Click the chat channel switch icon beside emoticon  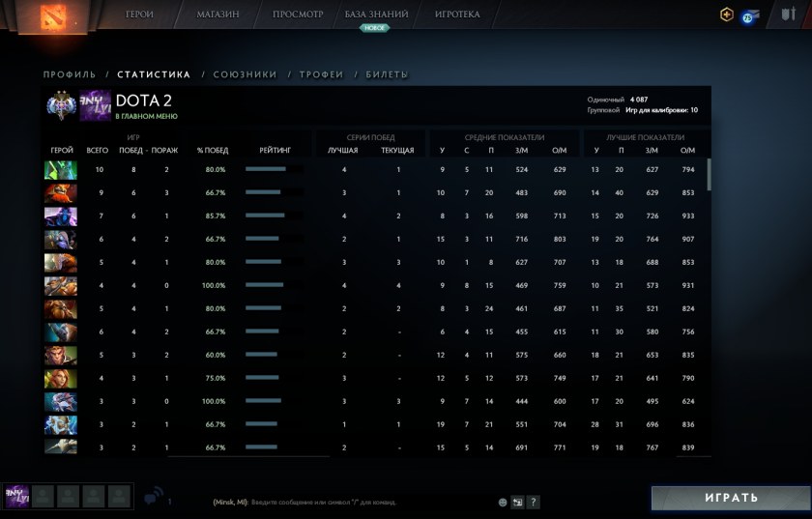517,502
